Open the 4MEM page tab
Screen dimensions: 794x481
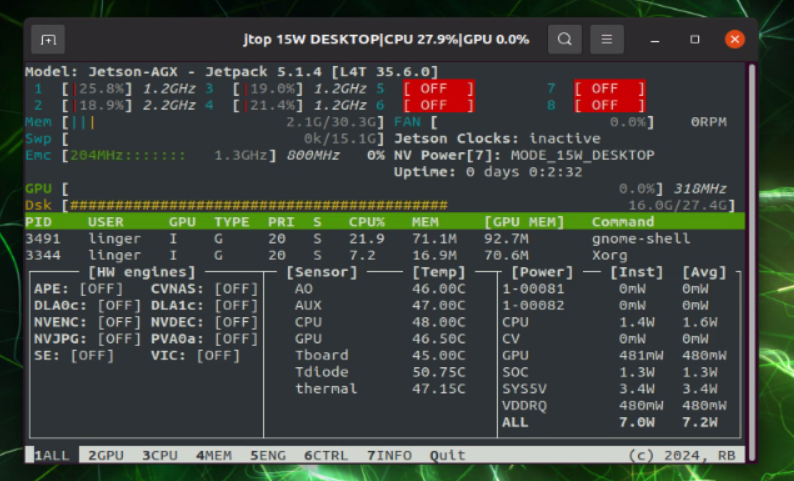tap(214, 455)
